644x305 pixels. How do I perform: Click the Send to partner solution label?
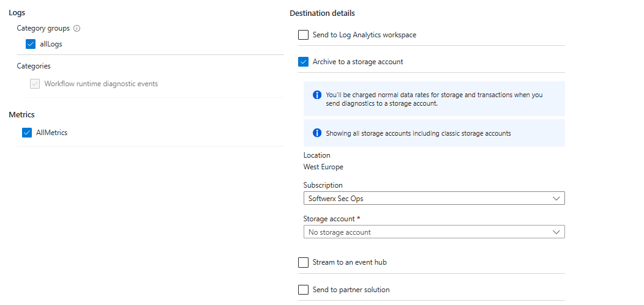pyautogui.click(x=351, y=290)
